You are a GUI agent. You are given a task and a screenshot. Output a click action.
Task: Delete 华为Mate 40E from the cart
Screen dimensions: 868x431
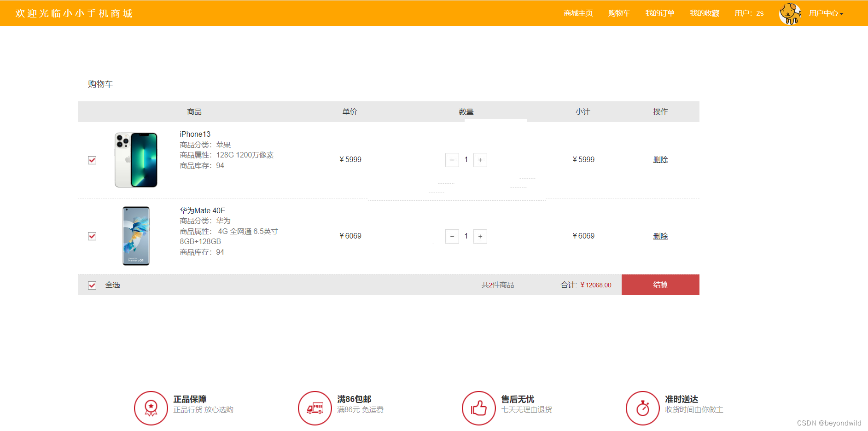(x=660, y=236)
